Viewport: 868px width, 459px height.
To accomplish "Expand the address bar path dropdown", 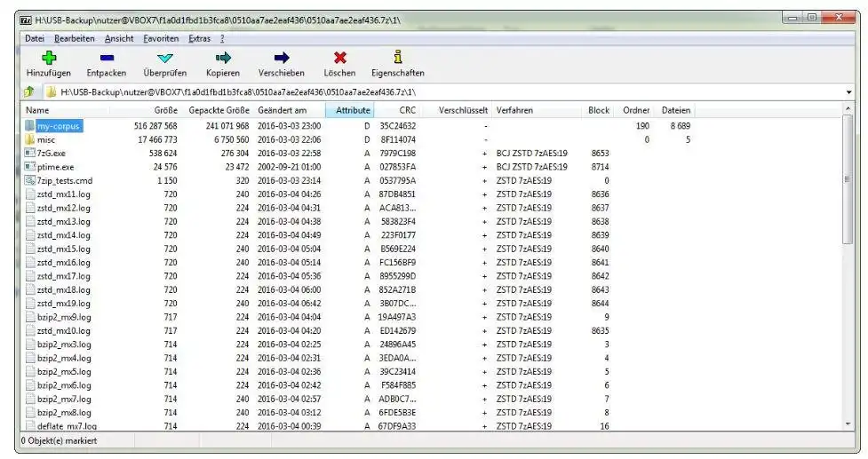I will point(848,92).
